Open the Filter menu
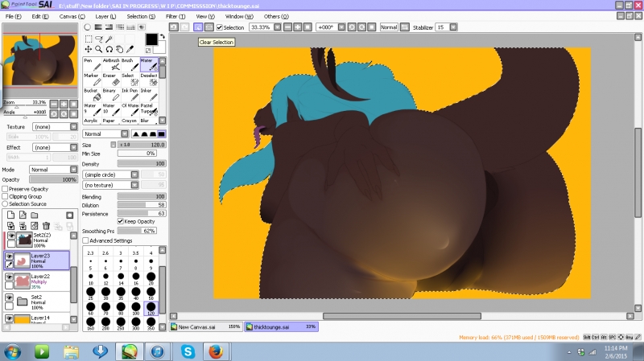Viewport: 644px width, 361px height. pyautogui.click(x=175, y=16)
